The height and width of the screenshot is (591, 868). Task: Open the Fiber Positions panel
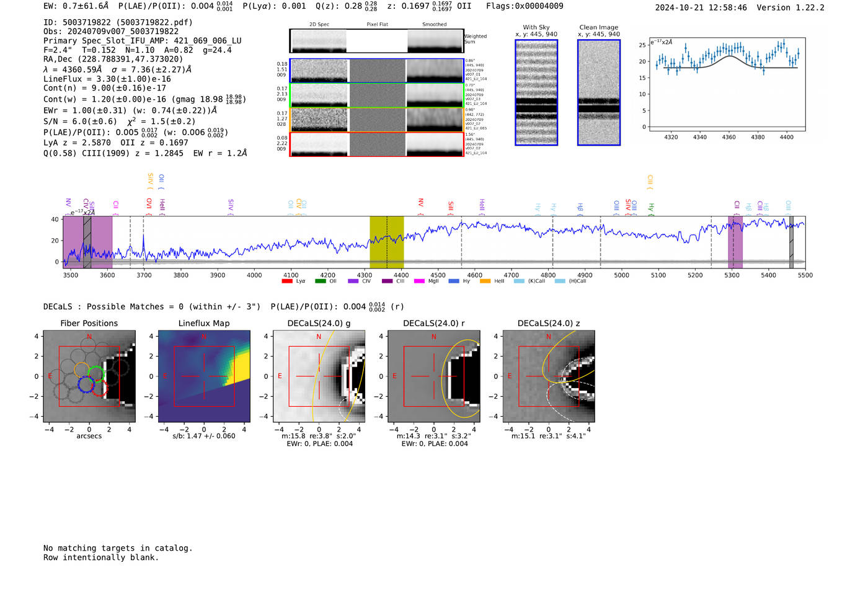(89, 376)
